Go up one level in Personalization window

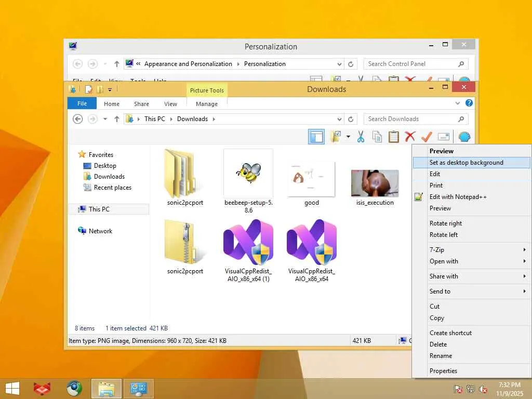116,64
